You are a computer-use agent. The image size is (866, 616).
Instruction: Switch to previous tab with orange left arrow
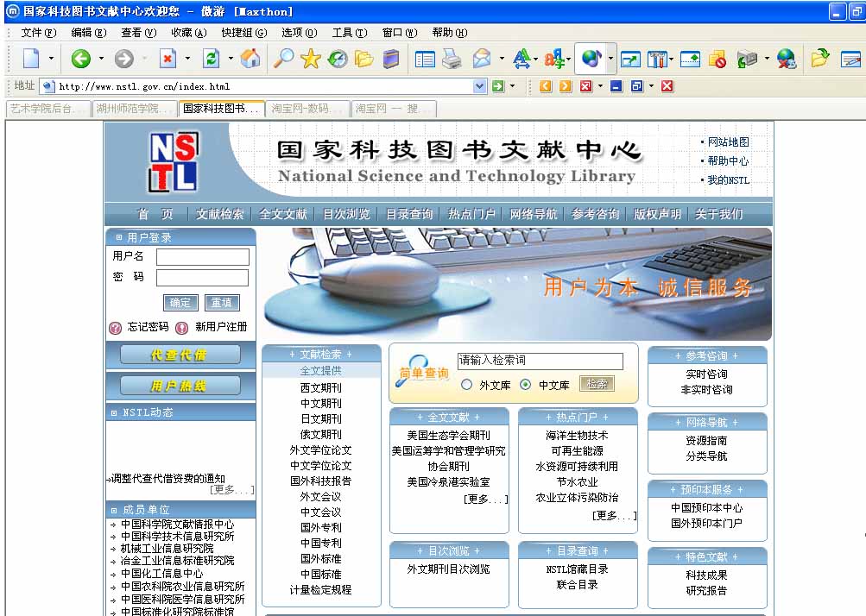point(546,86)
